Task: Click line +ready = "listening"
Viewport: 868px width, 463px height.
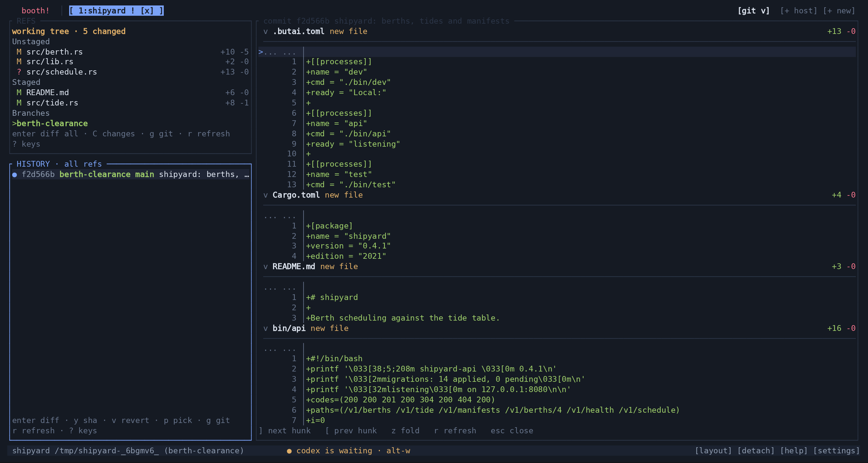Action: click(x=353, y=144)
